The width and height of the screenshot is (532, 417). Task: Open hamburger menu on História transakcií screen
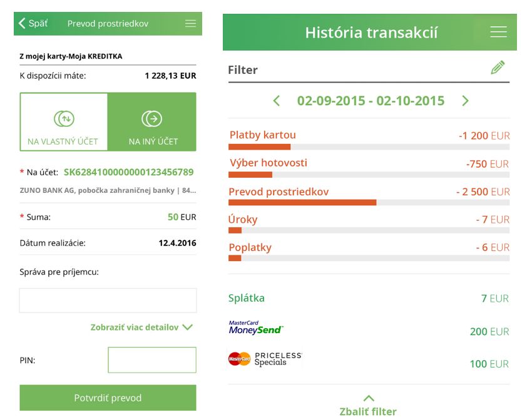[x=498, y=32]
